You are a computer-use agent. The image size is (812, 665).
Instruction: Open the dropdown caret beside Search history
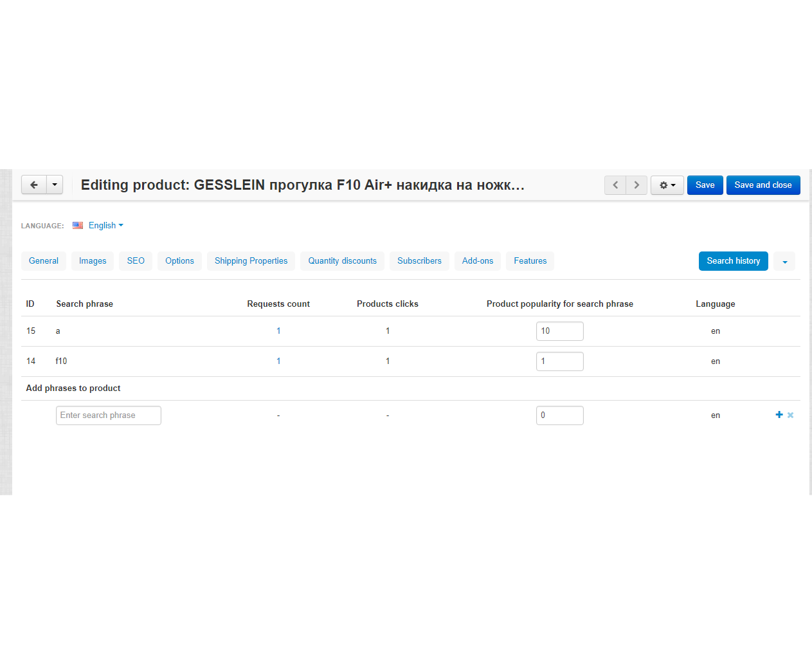pyautogui.click(x=784, y=262)
